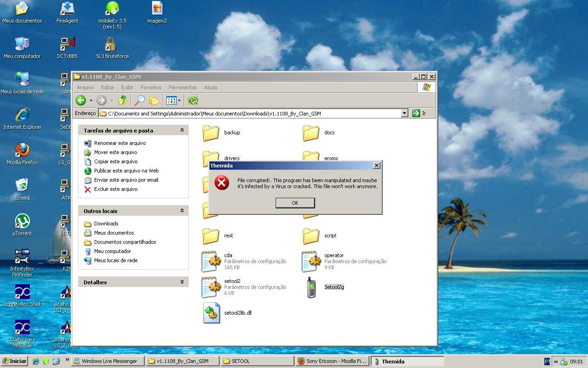The image size is (588, 368).
Task: Click the PT language indicator in tray
Action: 547,362
